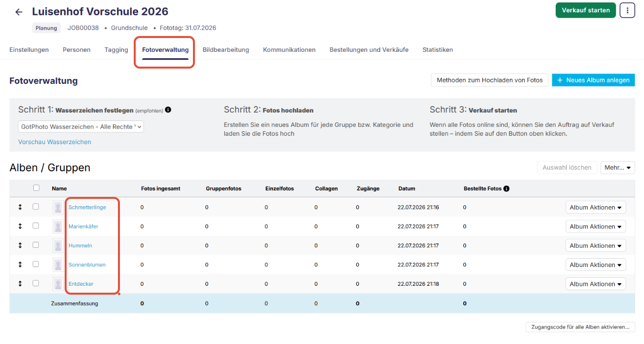Click the Verkauf starten button
This screenshot has width=644, height=344.
(x=586, y=10)
